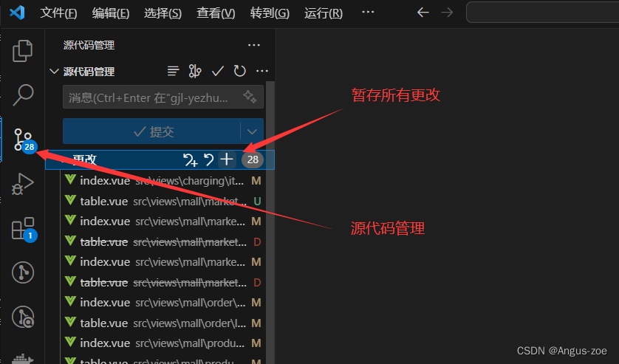The height and width of the screenshot is (364, 619).
Task: Refresh source control with the circular arrow
Action: point(239,71)
